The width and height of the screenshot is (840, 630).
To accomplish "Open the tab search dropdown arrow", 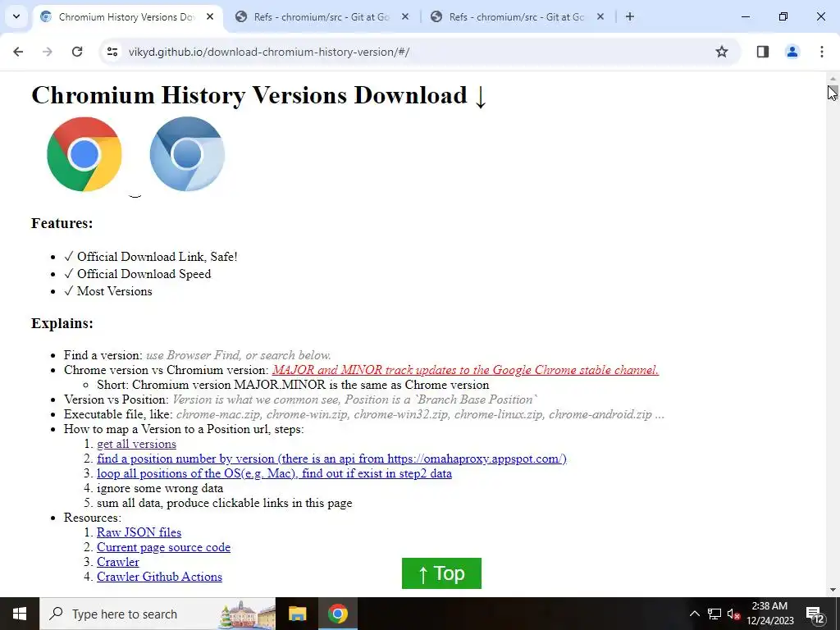I will [x=16, y=16].
